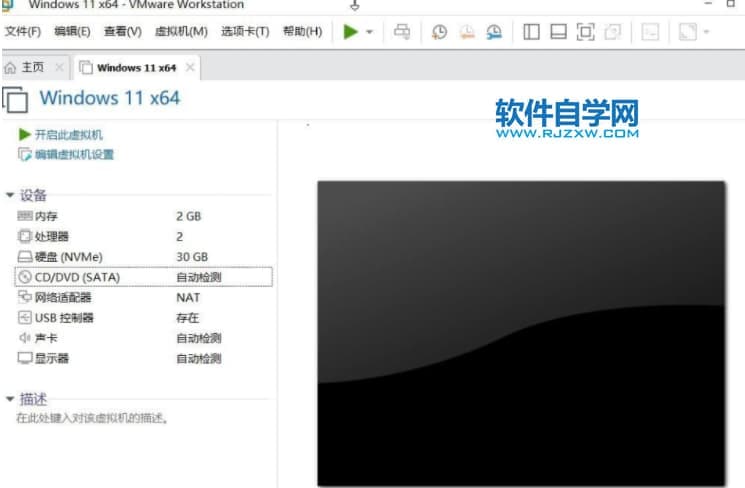Screen dimensions: 745x488
Task: Open the snapshot manager icon
Action: click(494, 32)
